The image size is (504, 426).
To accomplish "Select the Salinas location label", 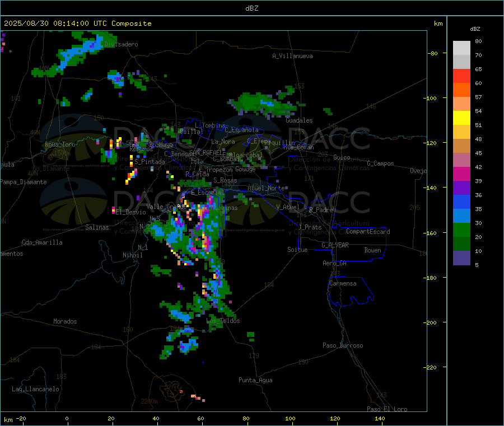I will [x=97, y=227].
